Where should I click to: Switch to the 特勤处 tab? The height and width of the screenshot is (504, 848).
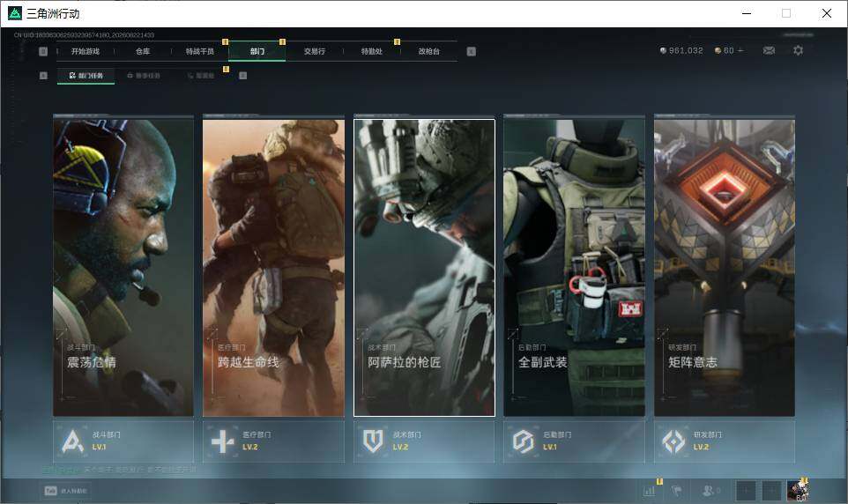point(372,51)
